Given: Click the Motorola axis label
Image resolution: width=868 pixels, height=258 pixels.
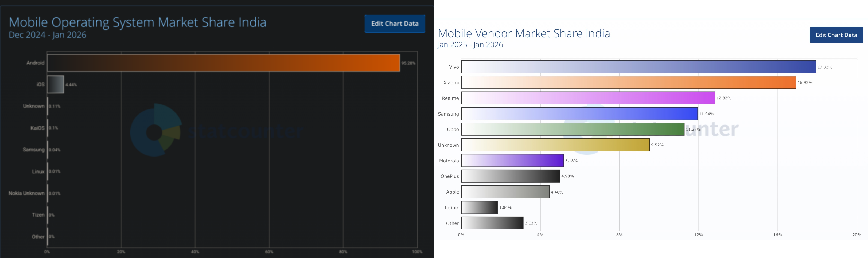Looking at the screenshot, I should pos(449,161).
